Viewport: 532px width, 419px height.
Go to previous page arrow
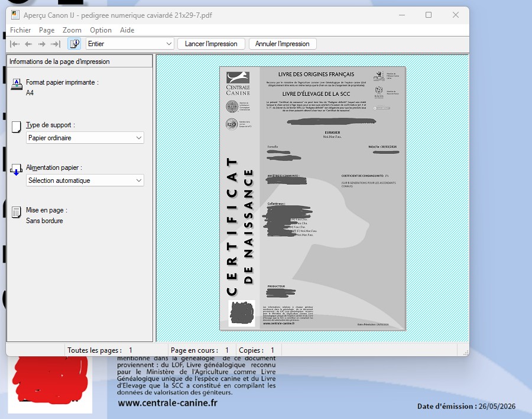[x=28, y=44]
